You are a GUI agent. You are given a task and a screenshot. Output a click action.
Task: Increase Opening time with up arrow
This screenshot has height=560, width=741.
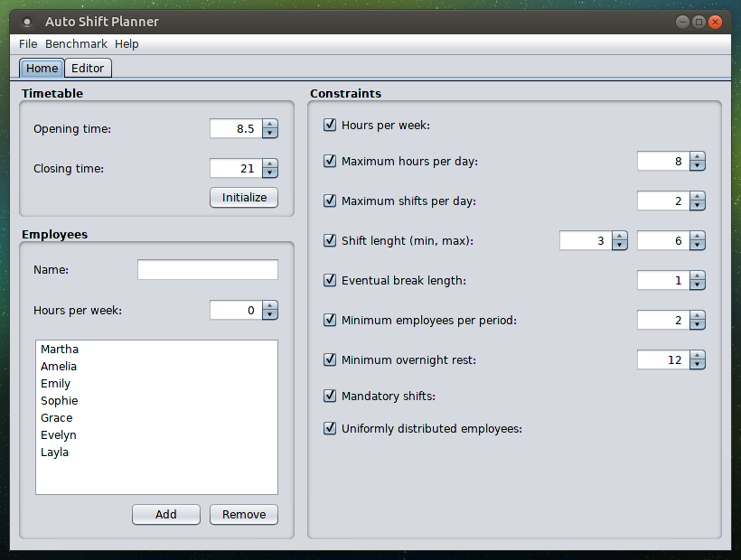[270, 124]
